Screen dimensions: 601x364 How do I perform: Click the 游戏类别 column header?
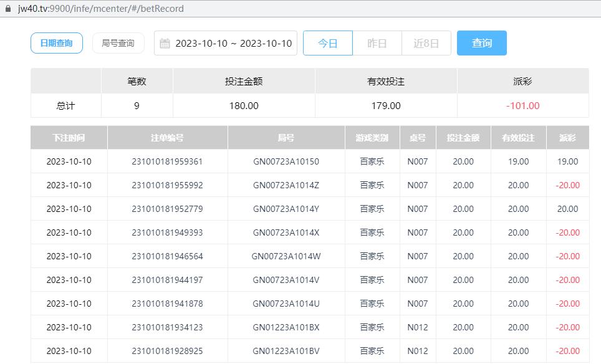pyautogui.click(x=372, y=138)
